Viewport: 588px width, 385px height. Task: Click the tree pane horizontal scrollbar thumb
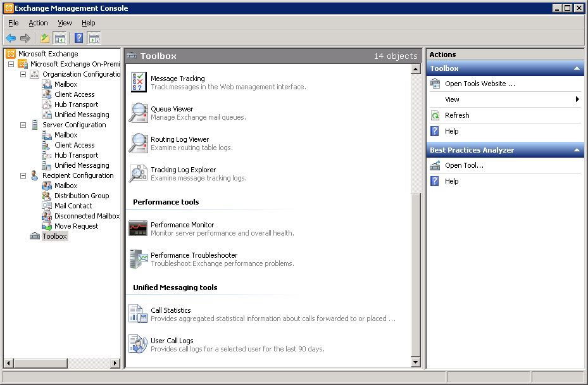pos(41,363)
